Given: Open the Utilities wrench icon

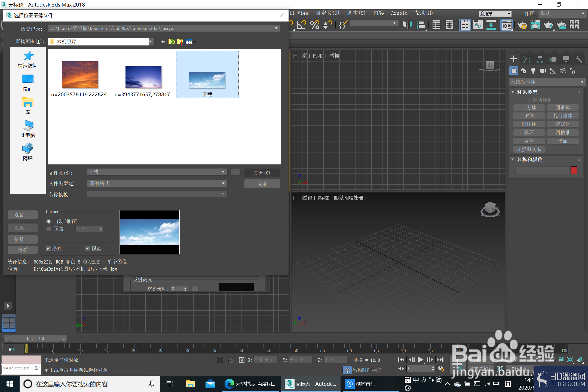Looking at the screenshot, I should (x=579, y=59).
